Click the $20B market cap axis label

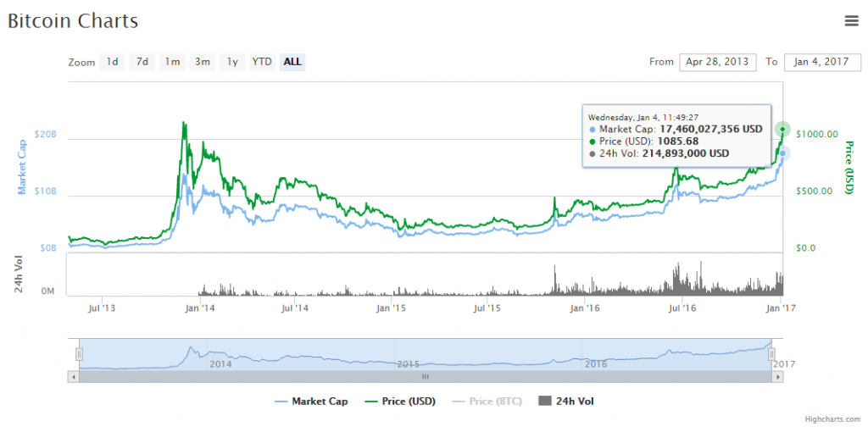point(46,135)
